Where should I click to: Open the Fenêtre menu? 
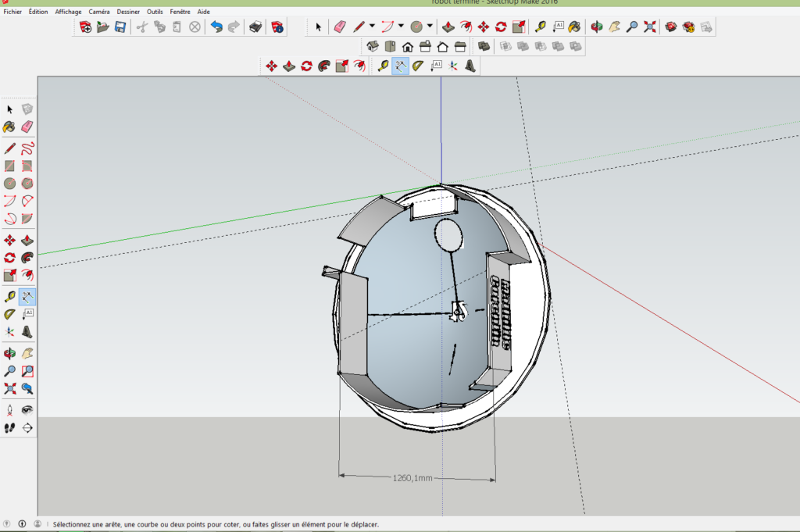pos(180,12)
